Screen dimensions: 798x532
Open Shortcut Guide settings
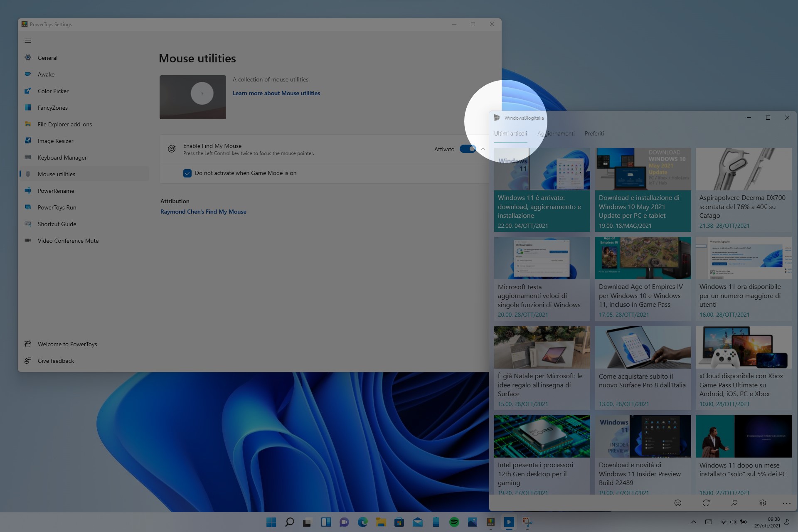84,224
